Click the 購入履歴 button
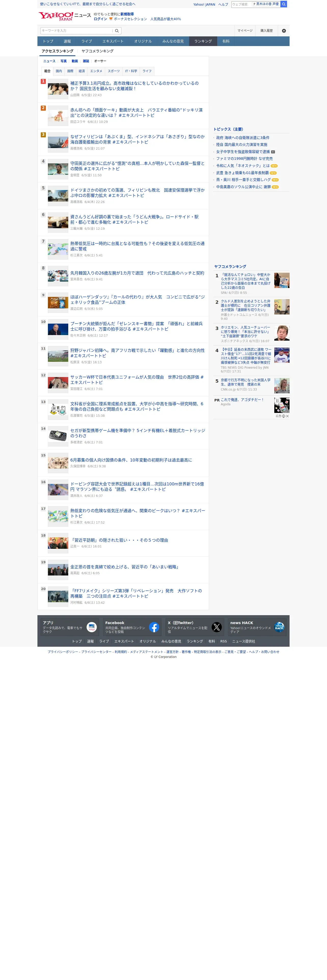This screenshot has width=327, height=980. [266, 31]
